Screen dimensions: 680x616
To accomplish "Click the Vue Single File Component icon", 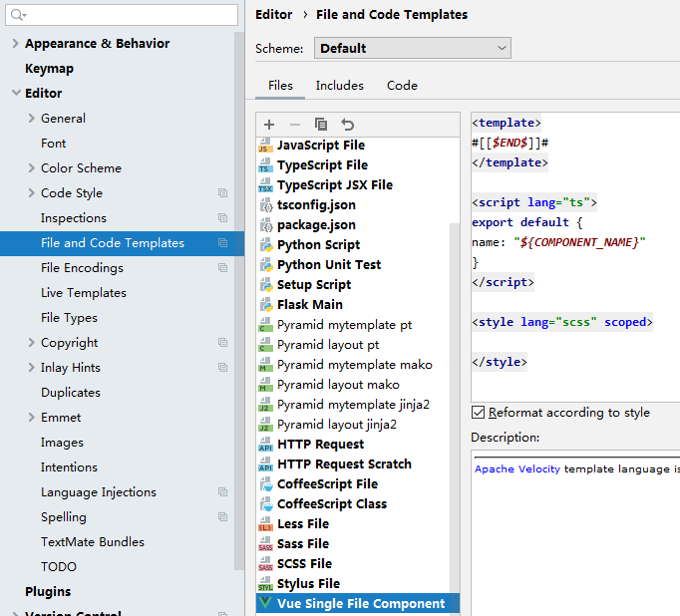I will (265, 603).
